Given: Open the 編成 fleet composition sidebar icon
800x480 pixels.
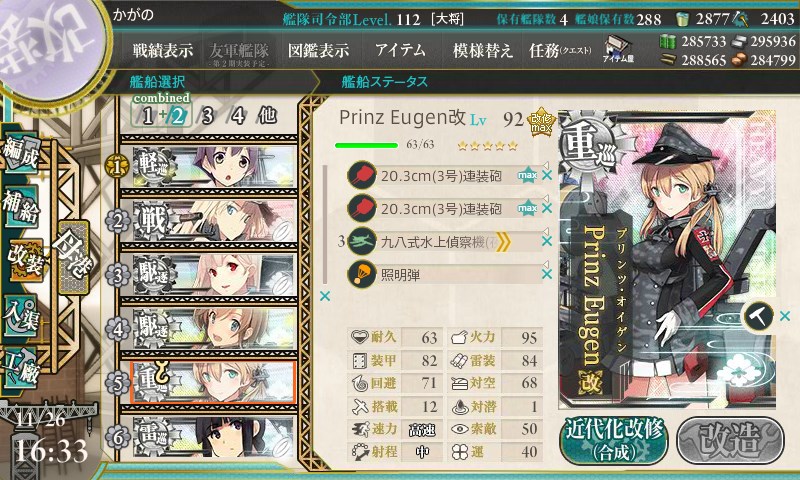Looking at the screenshot, I should point(21,153).
